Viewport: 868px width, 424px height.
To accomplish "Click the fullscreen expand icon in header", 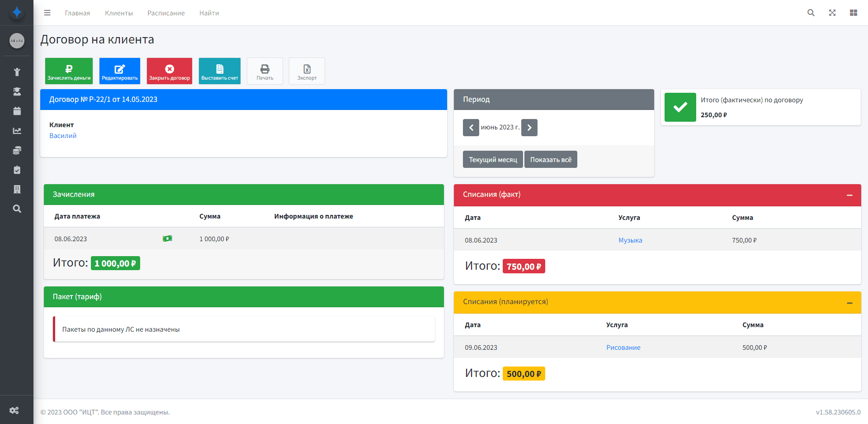I will point(832,13).
